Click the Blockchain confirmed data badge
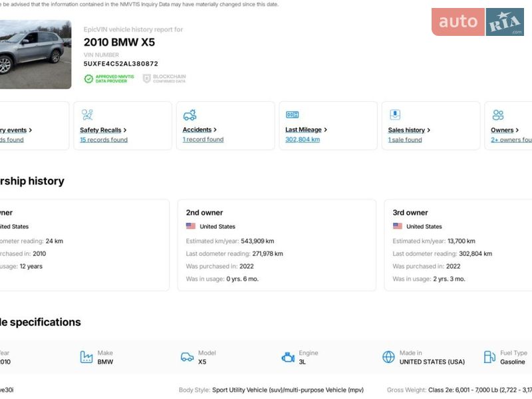532x399 pixels. click(164, 78)
